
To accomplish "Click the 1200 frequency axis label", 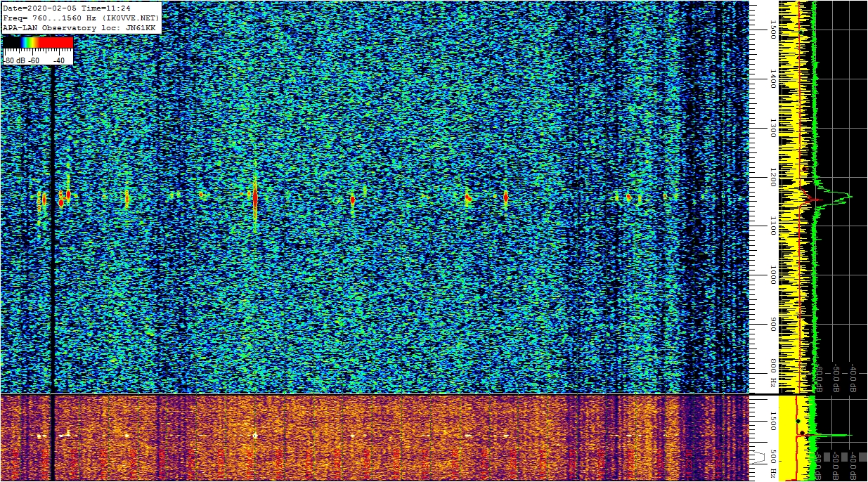I will tap(773, 177).
